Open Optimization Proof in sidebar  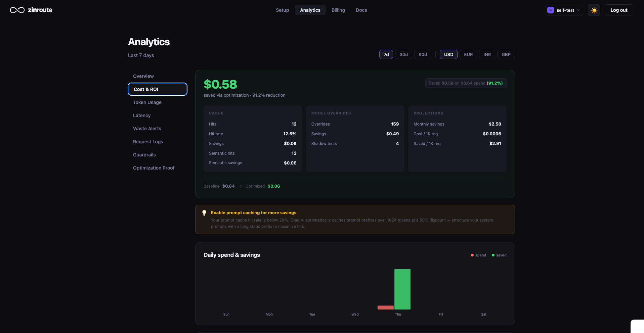coord(158,168)
